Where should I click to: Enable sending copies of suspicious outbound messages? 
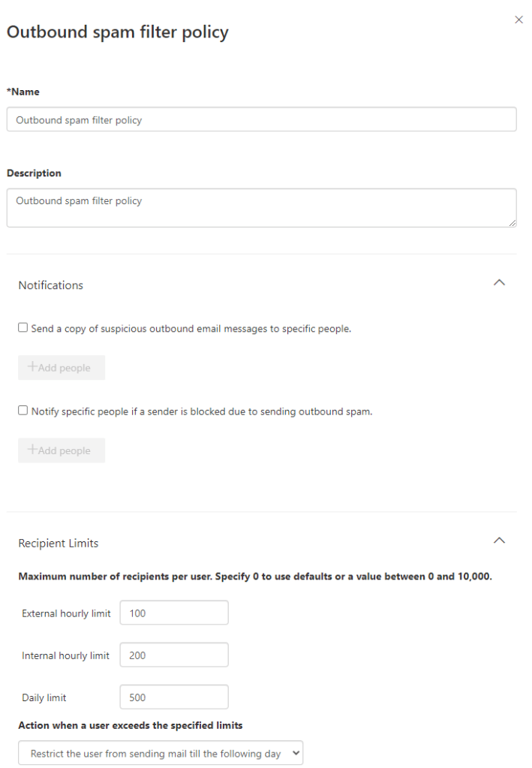point(23,328)
